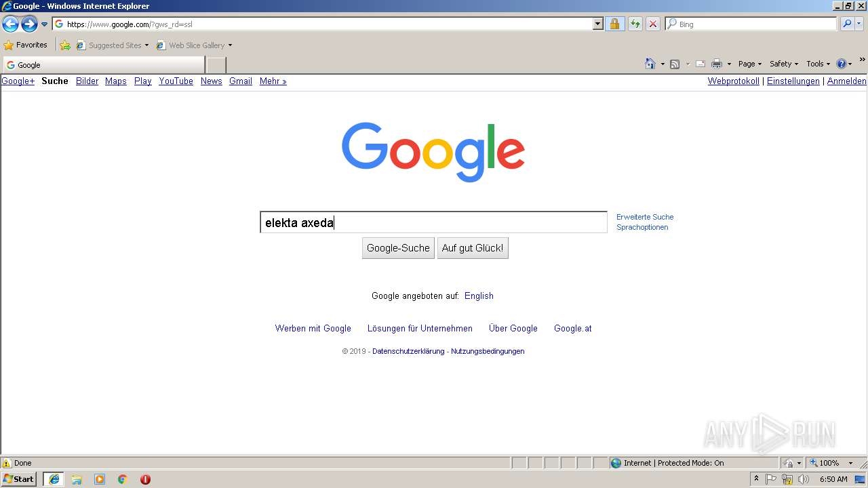Screen dimensions: 868x488
Task: Open the Tools menu
Action: [818, 64]
